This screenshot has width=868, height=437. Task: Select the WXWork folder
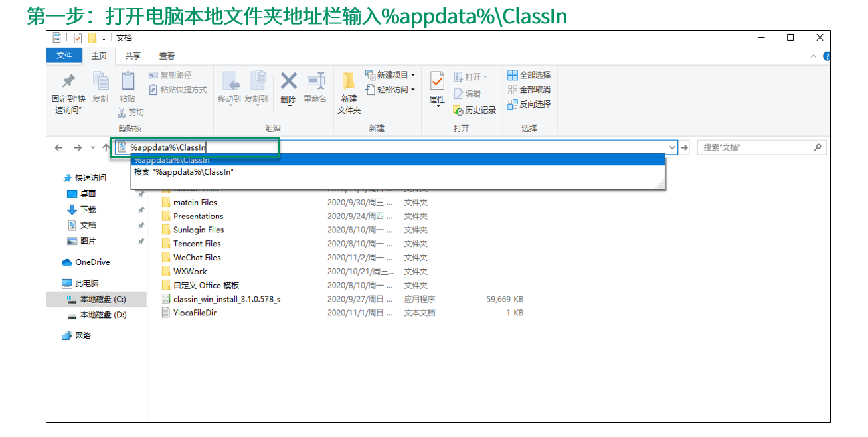tap(185, 272)
